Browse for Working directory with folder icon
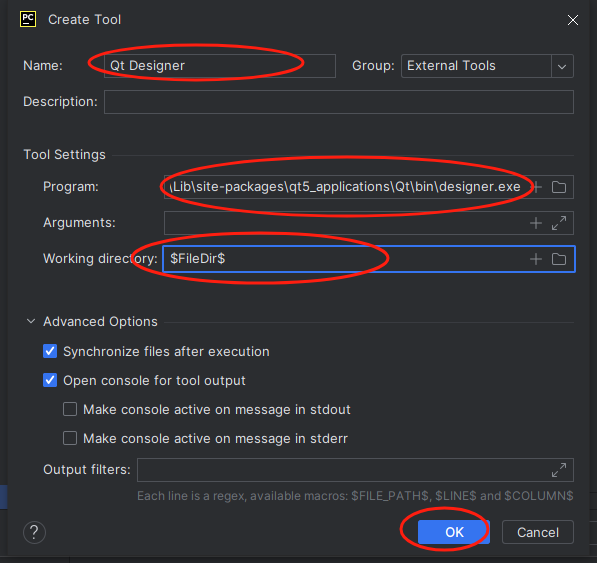 pos(559,259)
